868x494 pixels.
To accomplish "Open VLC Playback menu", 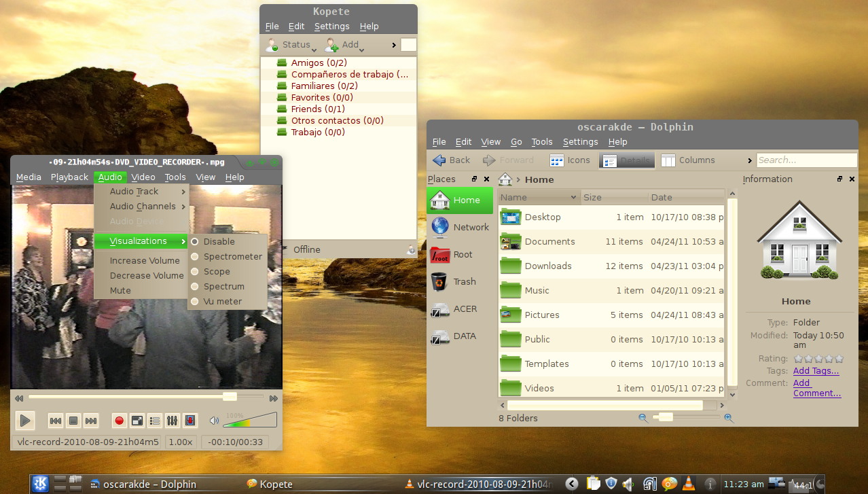I will click(x=69, y=177).
